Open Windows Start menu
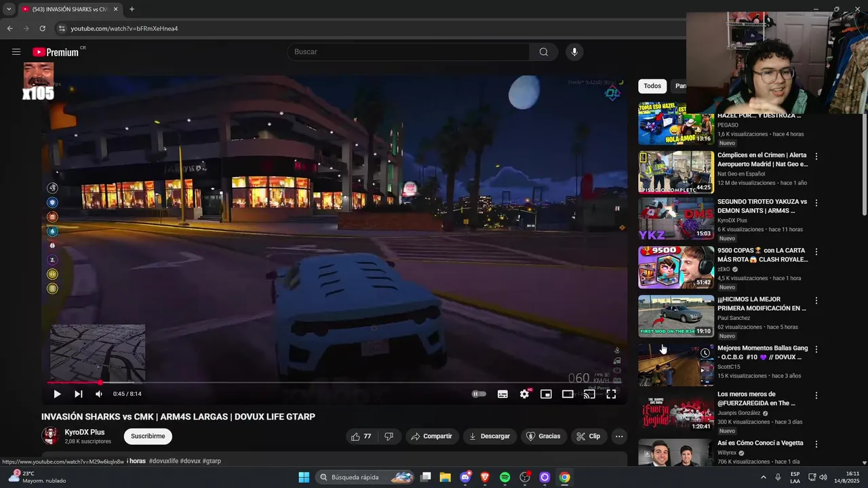Viewport: 868px width, 488px height. tap(304, 477)
